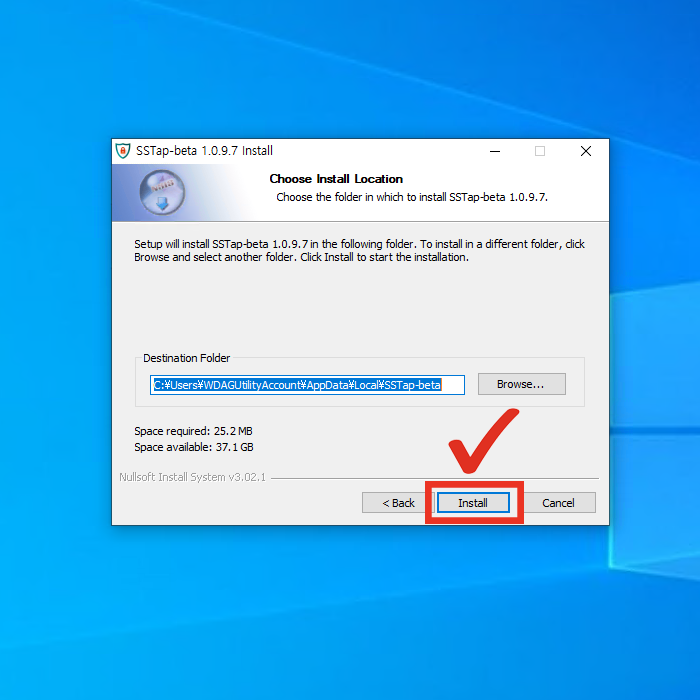Click the 'Nullsoft Install System v3.02.1' label
The height and width of the screenshot is (700, 700).
point(192,477)
